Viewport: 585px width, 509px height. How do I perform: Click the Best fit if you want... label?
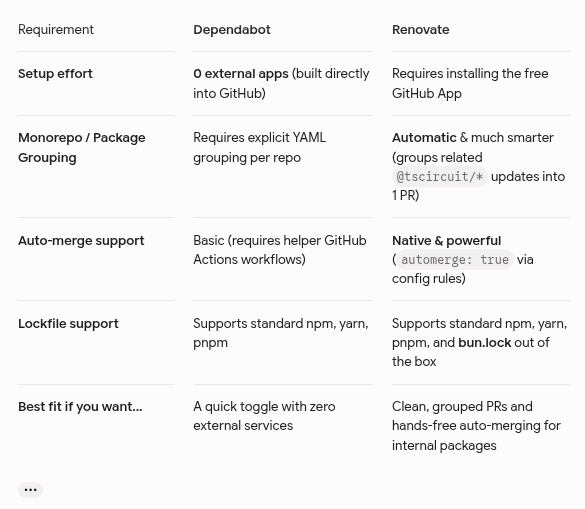[x=80, y=406]
